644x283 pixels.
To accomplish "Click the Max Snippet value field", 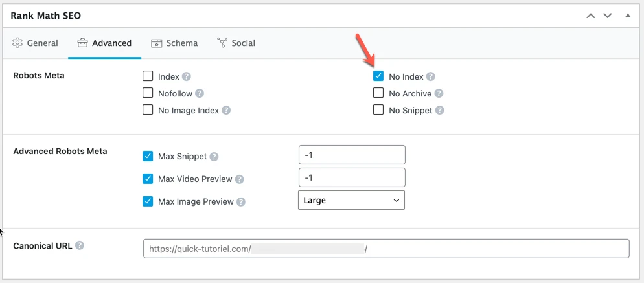I will point(352,155).
